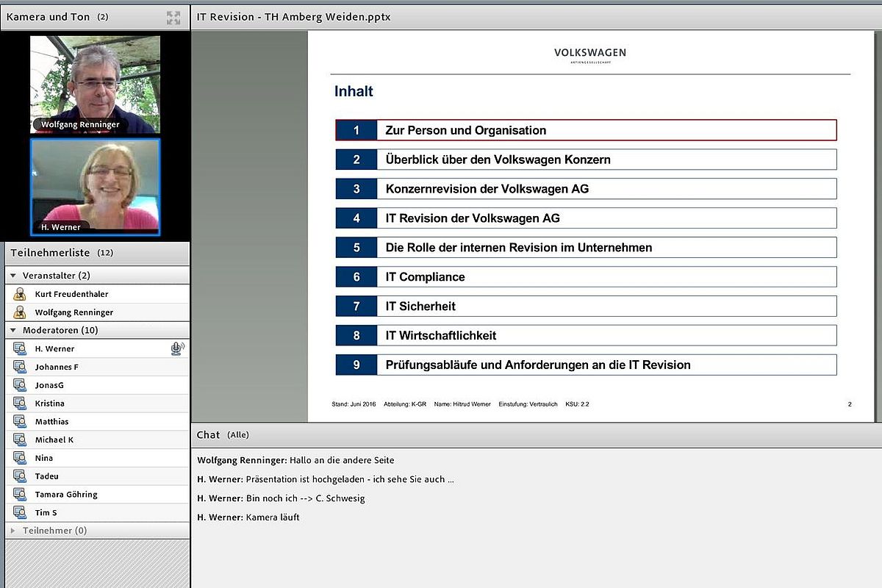The image size is (882, 588).
Task: Click the presenter icon beside Michael K
Action: click(x=20, y=440)
